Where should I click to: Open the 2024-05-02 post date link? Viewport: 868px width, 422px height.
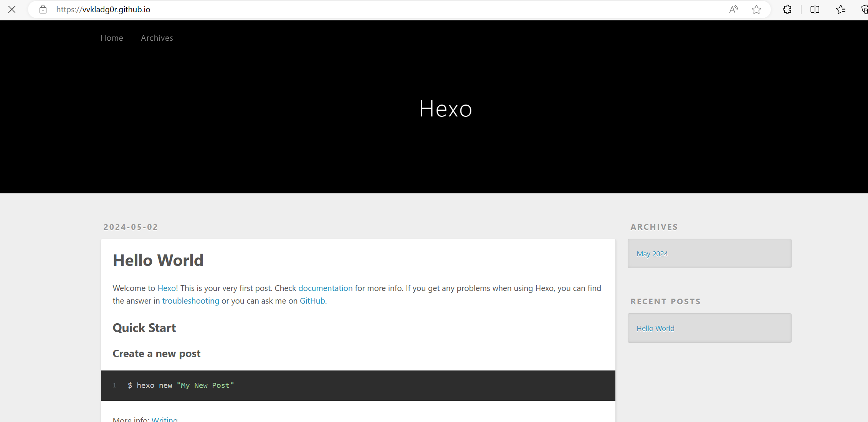131,227
